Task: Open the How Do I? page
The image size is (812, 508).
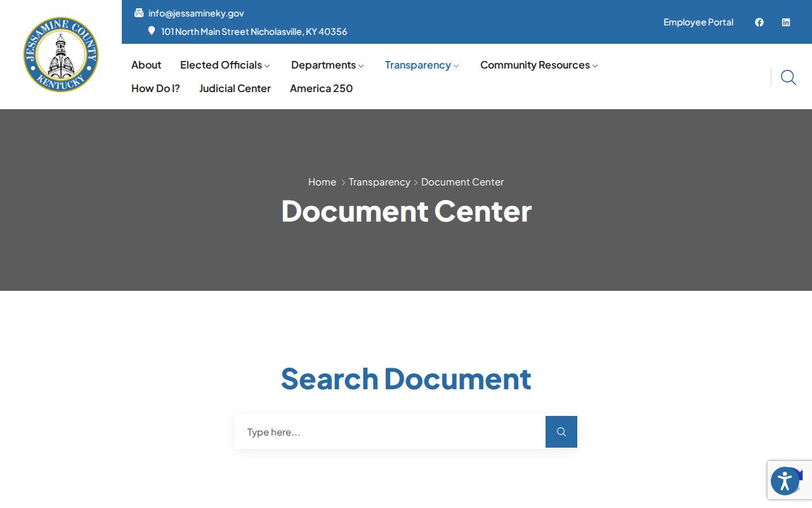Action: tap(155, 88)
